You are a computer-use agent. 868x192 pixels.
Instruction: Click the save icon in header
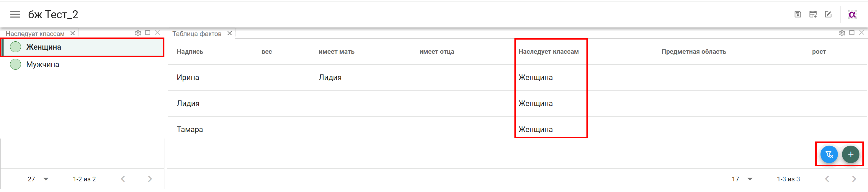[797, 14]
